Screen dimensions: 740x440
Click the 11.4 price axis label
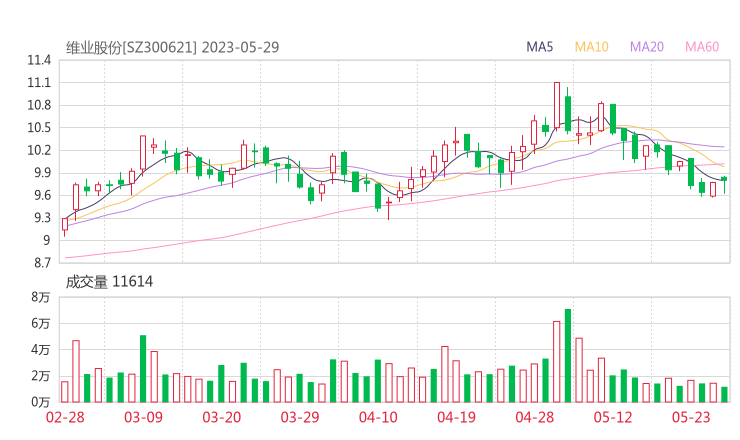point(39,60)
